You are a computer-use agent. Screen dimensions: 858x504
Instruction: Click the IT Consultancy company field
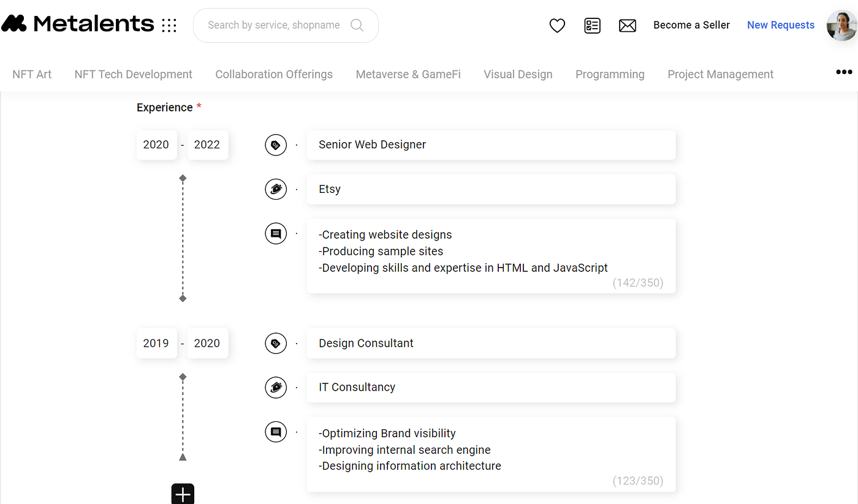click(x=490, y=388)
